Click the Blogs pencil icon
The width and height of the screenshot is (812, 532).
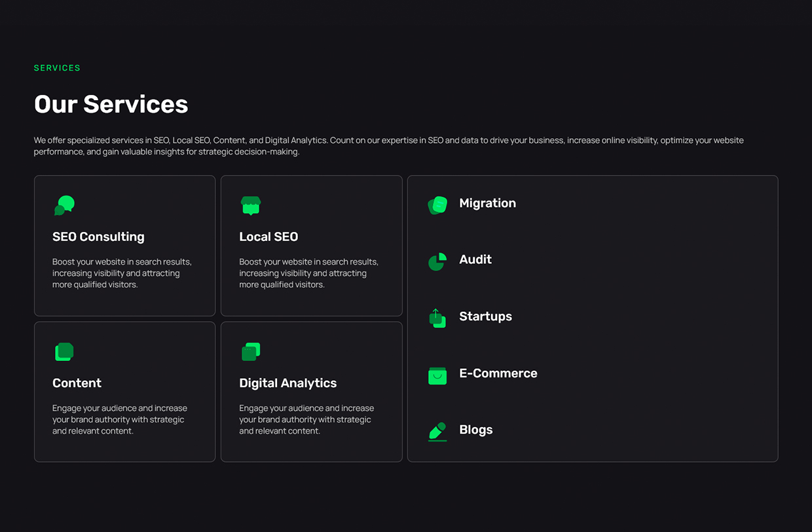point(437,431)
